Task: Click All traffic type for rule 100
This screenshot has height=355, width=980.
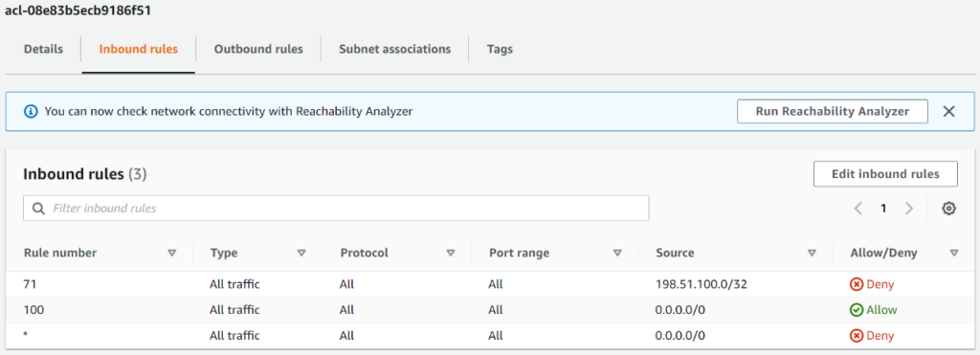Action: (x=235, y=310)
